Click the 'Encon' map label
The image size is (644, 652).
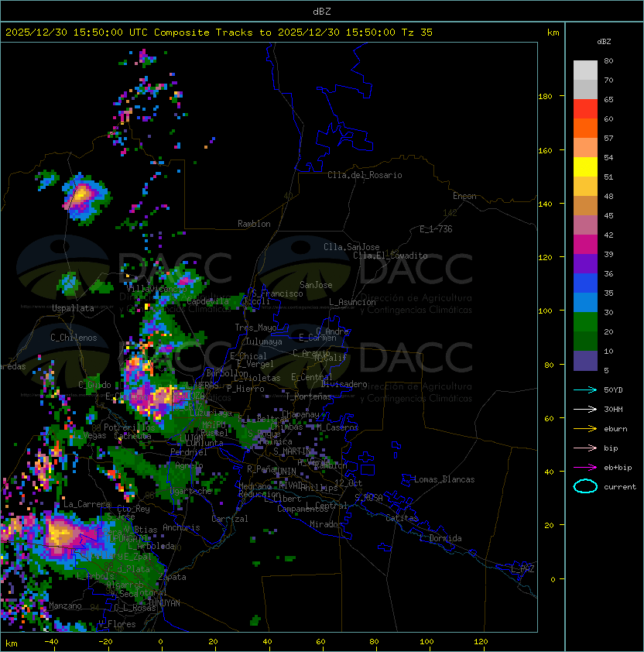464,196
